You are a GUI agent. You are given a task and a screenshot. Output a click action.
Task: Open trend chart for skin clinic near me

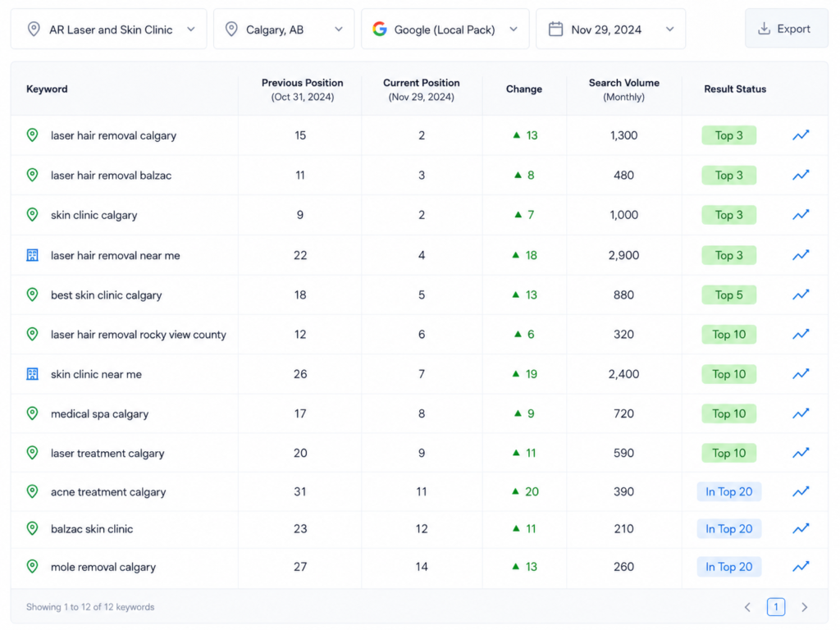(801, 374)
